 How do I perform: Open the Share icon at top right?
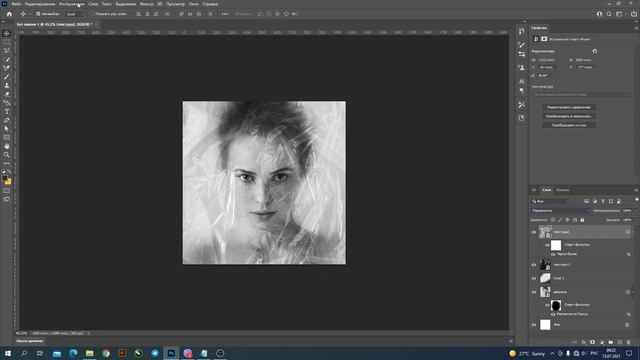pos(633,14)
